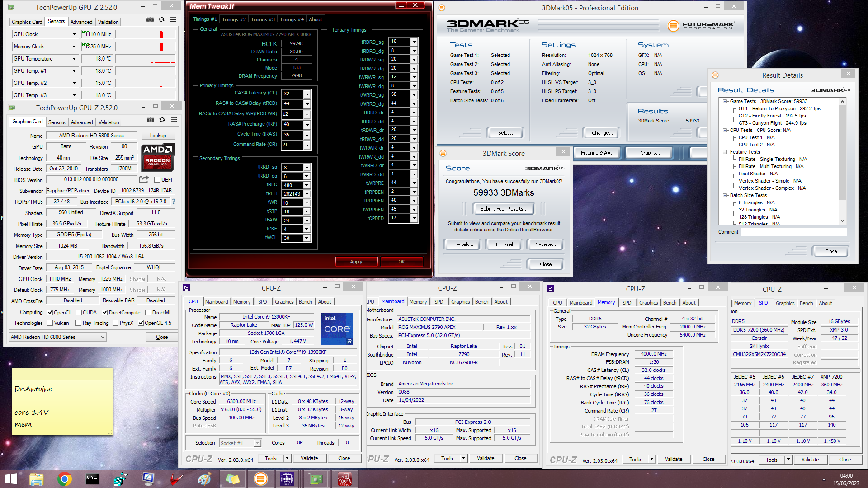This screenshot has height=488, width=868.
Task: Open the GPU Temperature sensor dropdown arrow
Action: point(74,59)
